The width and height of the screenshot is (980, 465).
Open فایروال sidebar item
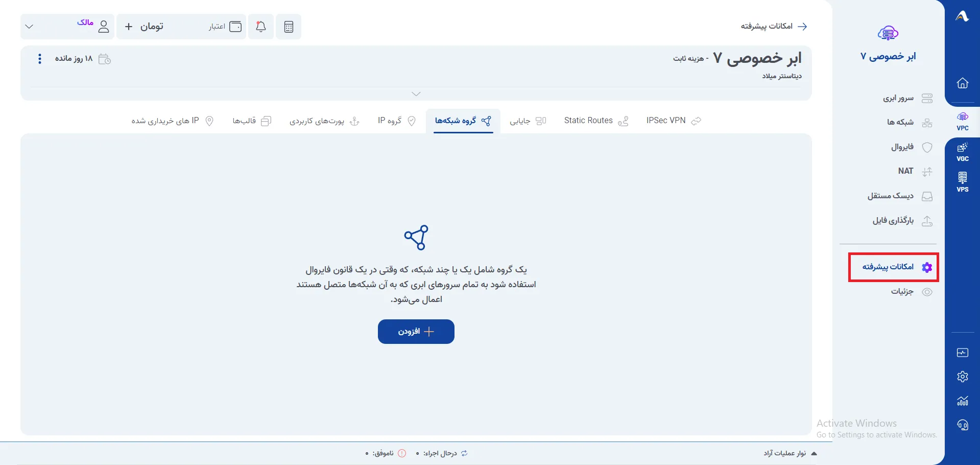(x=912, y=147)
